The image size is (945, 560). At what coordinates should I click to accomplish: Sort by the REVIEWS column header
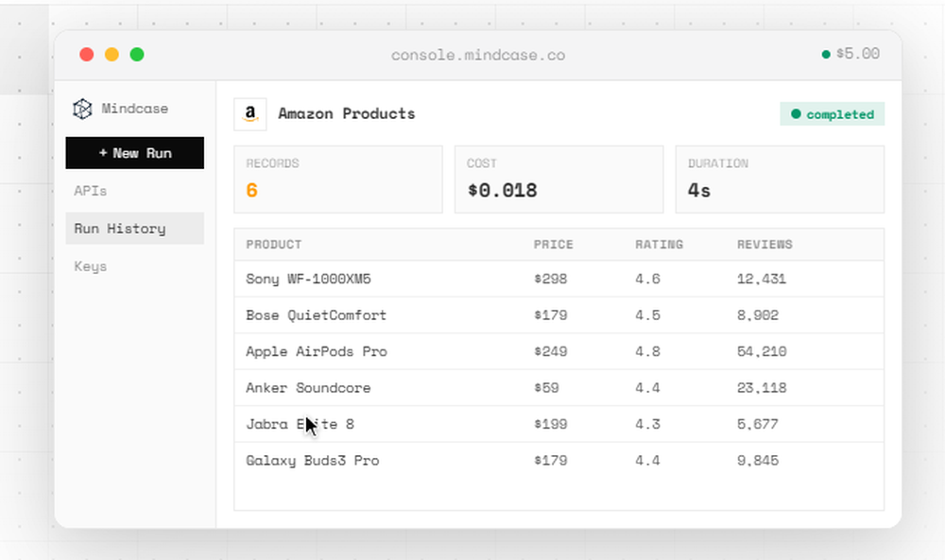pyautogui.click(x=765, y=245)
